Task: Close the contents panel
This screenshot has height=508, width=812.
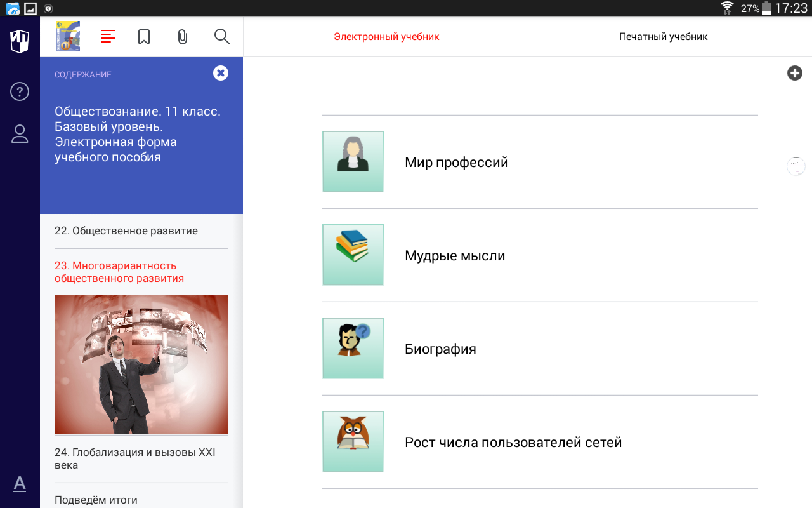Action: [221, 73]
